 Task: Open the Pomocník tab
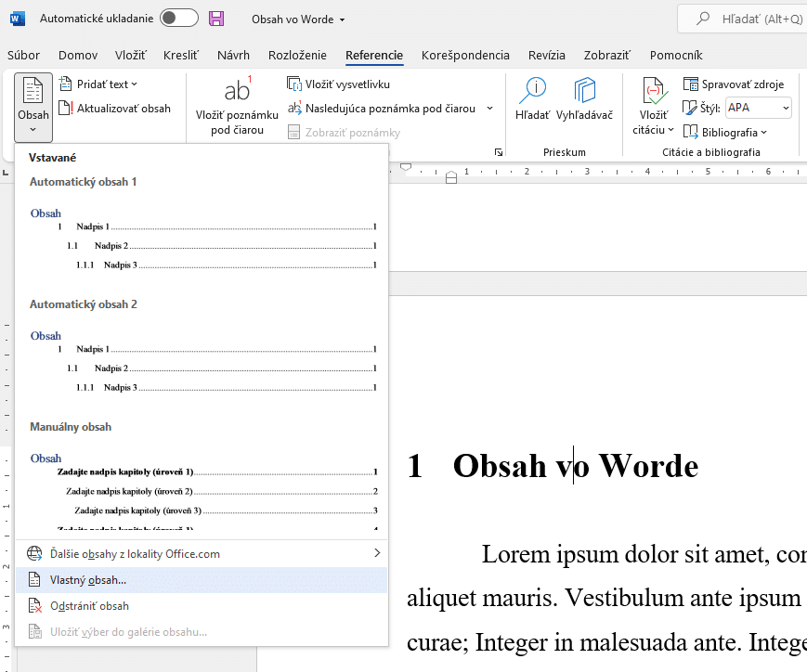(676, 55)
